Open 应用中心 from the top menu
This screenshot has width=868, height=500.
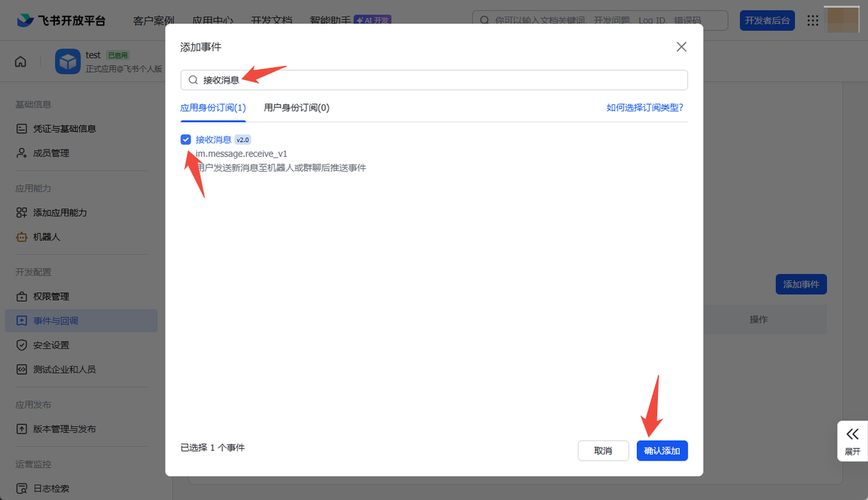pos(213,20)
